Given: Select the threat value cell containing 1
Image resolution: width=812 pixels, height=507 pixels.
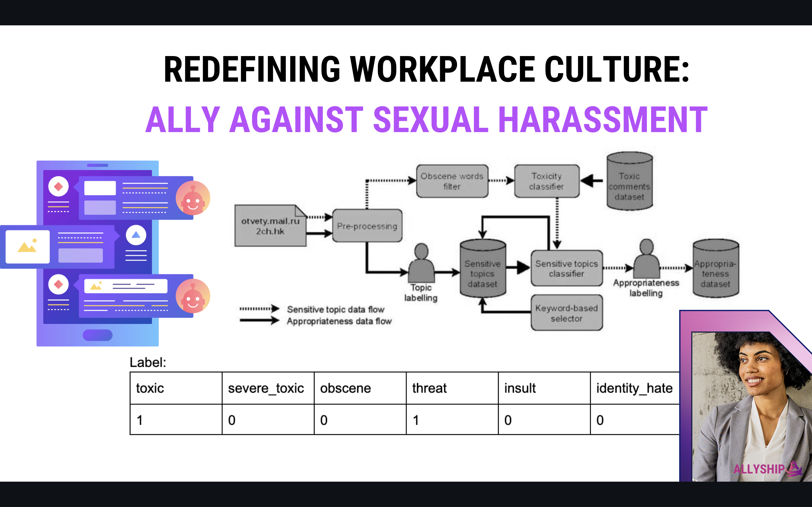Looking at the screenshot, I should 452,420.
